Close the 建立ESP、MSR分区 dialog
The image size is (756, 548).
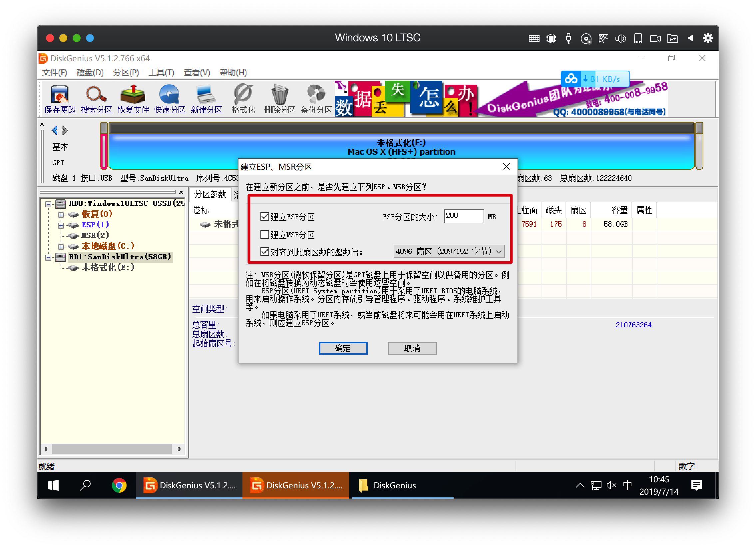[506, 166]
